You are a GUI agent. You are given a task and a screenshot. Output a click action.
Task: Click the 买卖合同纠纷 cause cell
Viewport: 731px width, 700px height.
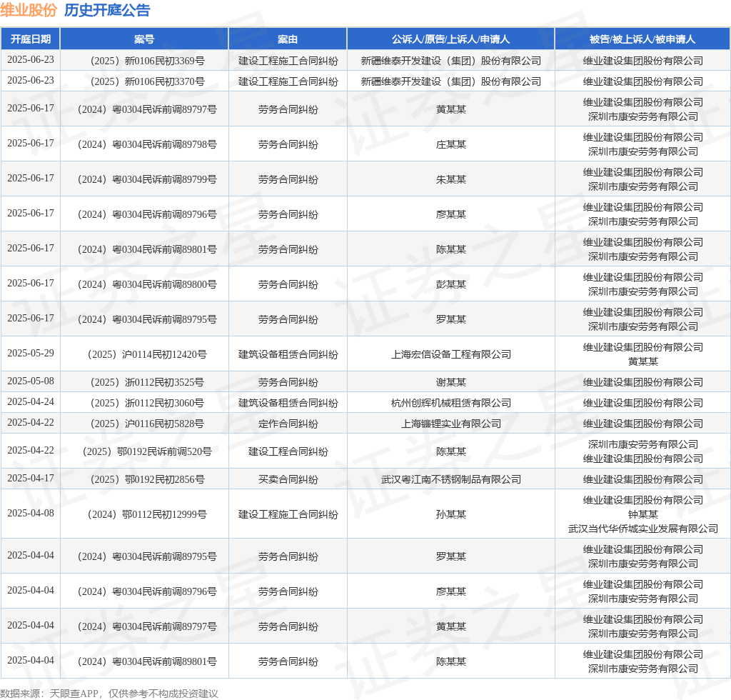[x=288, y=479]
